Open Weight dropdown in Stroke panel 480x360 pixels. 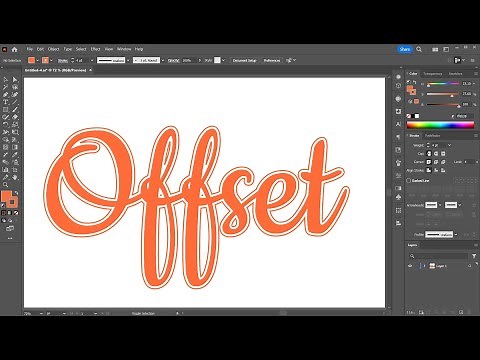[449, 145]
